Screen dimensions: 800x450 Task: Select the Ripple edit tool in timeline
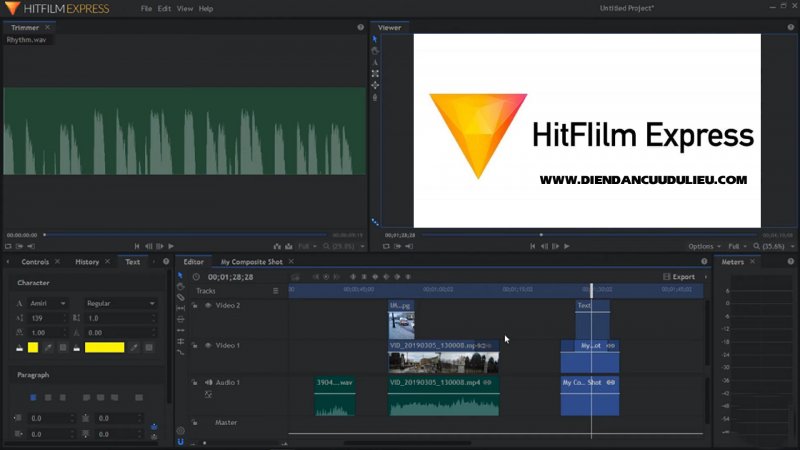[180, 330]
